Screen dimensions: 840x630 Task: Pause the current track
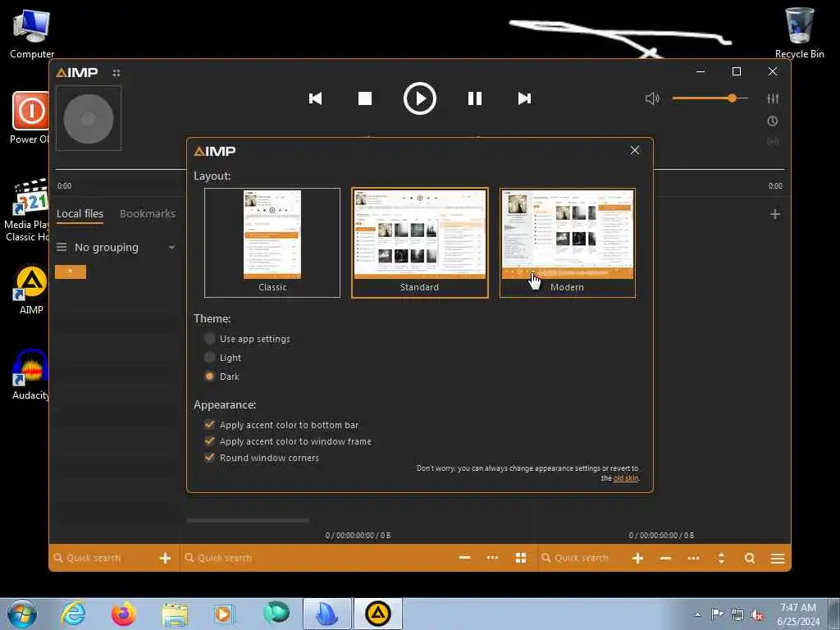pyautogui.click(x=475, y=98)
